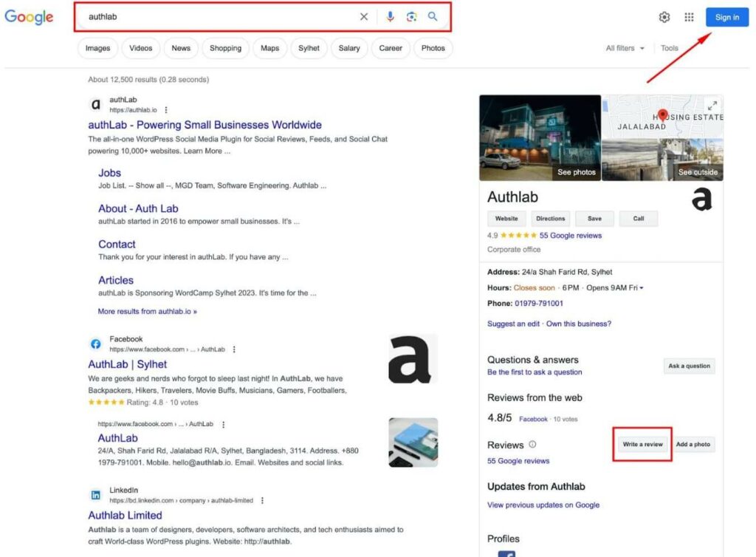Open All filters dropdown
This screenshot has width=756, height=557.
coord(625,48)
